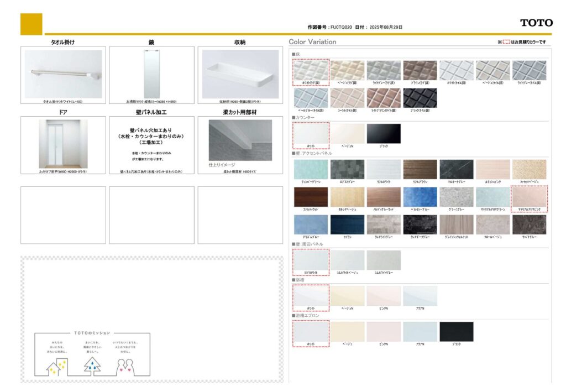The height and width of the screenshot is (392, 566).
Task: Click the door (ドア) product photo
Action: click(x=63, y=144)
